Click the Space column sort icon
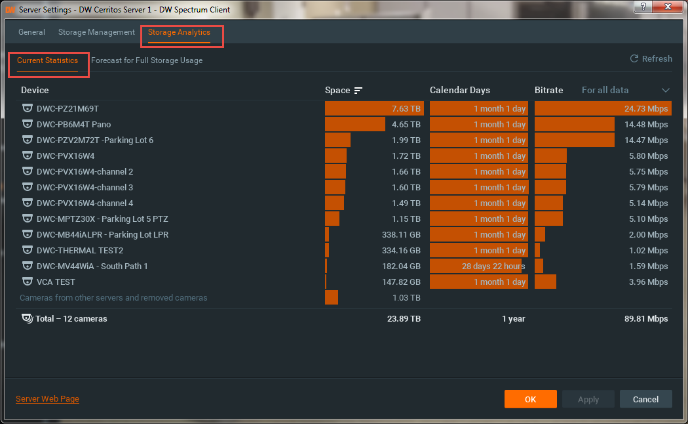 [x=358, y=91]
